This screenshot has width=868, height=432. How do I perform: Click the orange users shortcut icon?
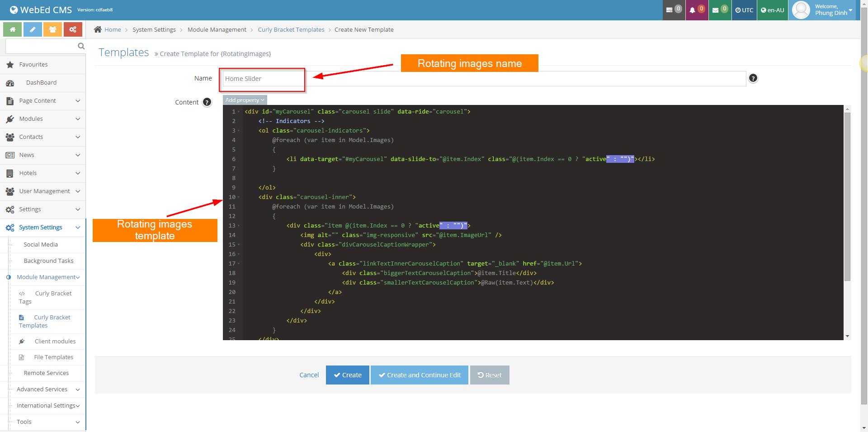pos(53,29)
